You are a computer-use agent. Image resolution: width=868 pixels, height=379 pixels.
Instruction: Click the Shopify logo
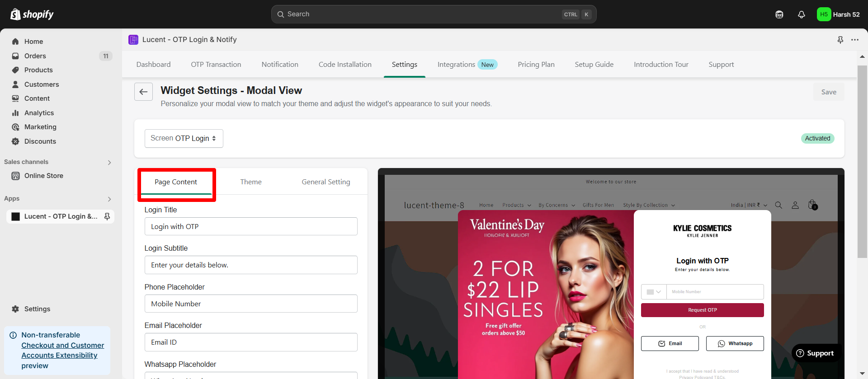(x=32, y=14)
